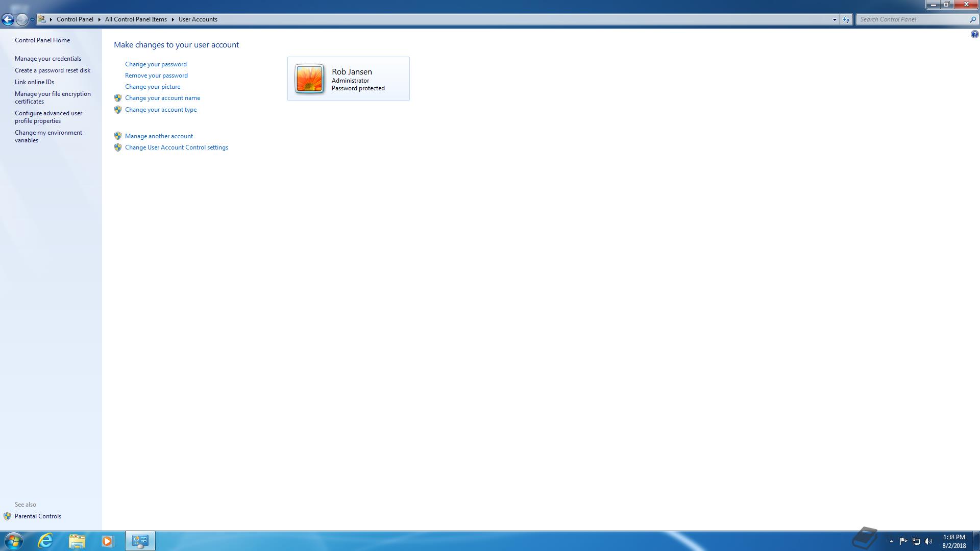Open Manage your file encryption certificates
980x551 pixels.
pyautogui.click(x=53, y=97)
